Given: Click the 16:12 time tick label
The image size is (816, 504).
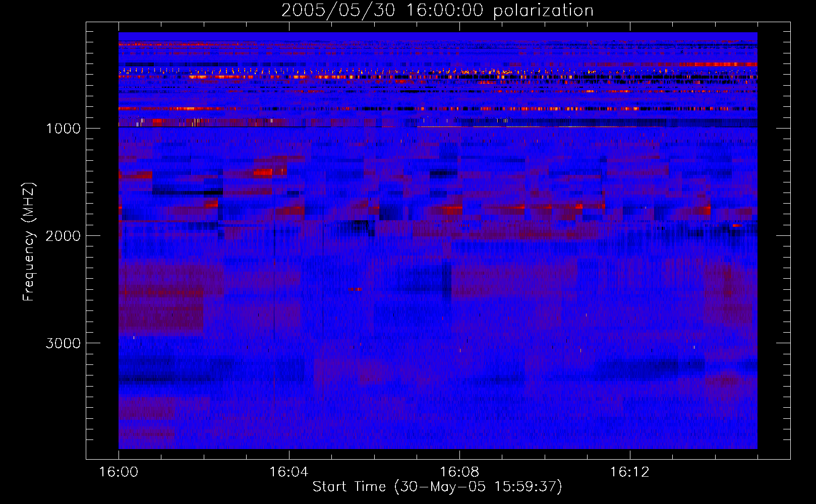Looking at the screenshot, I should click(629, 472).
